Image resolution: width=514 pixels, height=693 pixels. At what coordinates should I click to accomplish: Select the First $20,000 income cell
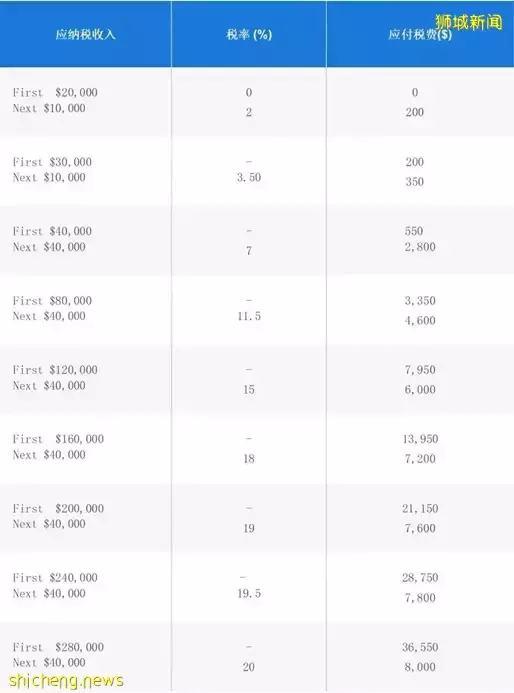55,92
